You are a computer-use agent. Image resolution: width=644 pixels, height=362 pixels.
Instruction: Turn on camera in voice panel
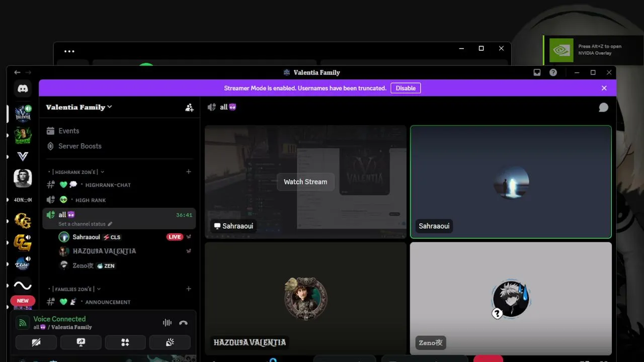click(36, 342)
